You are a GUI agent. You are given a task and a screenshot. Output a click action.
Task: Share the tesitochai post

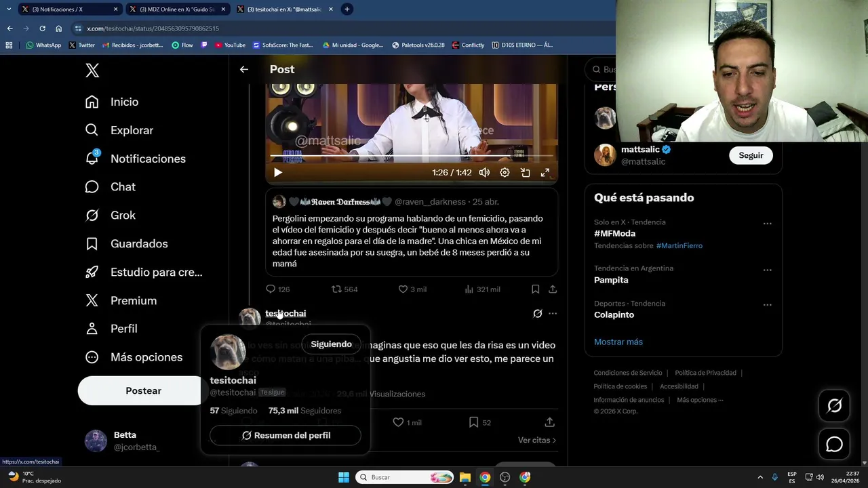[x=550, y=422]
